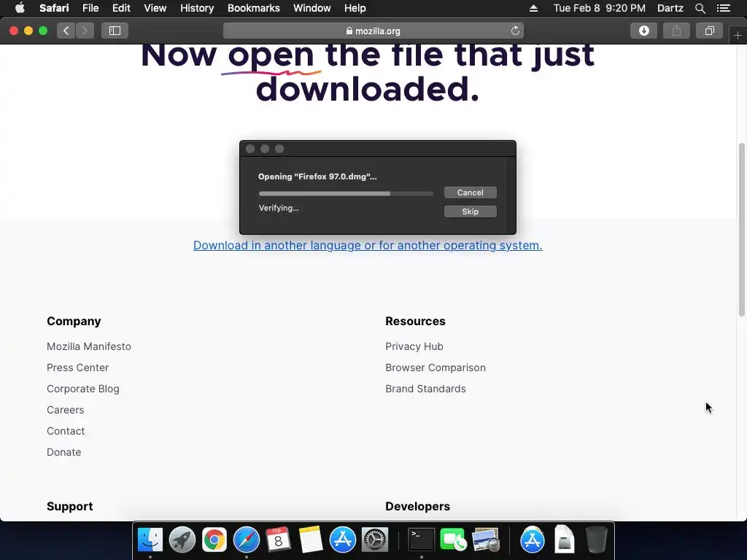
Task: Show Safari downloads list
Action: (x=644, y=31)
